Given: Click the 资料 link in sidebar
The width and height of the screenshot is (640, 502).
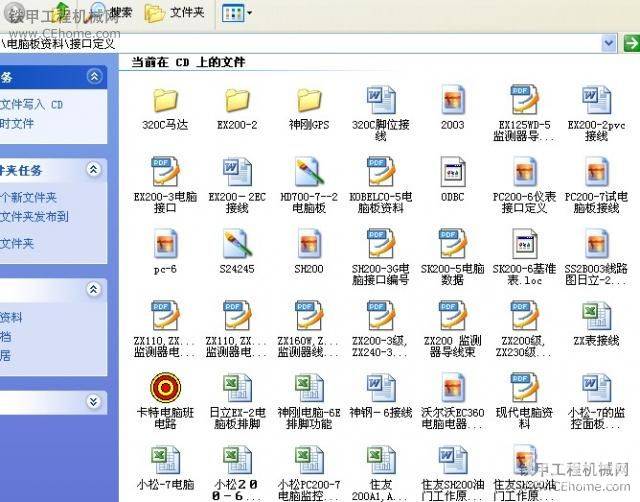Looking at the screenshot, I should click(11, 317).
